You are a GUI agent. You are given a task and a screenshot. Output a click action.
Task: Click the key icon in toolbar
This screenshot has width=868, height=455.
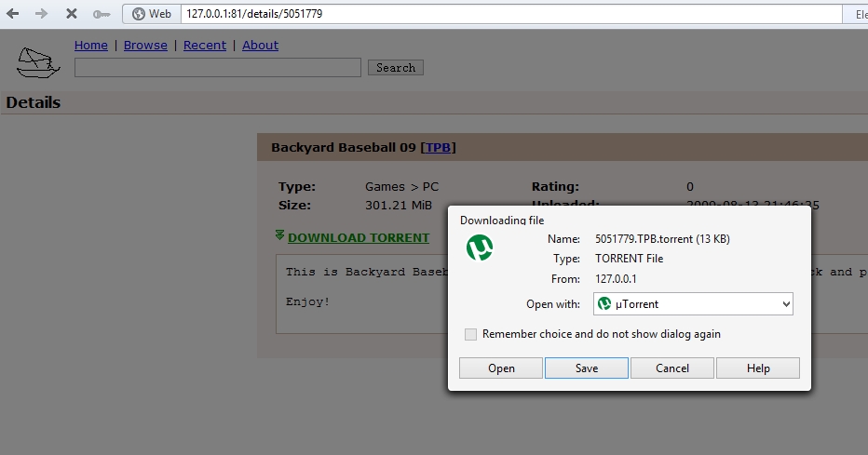point(101,14)
